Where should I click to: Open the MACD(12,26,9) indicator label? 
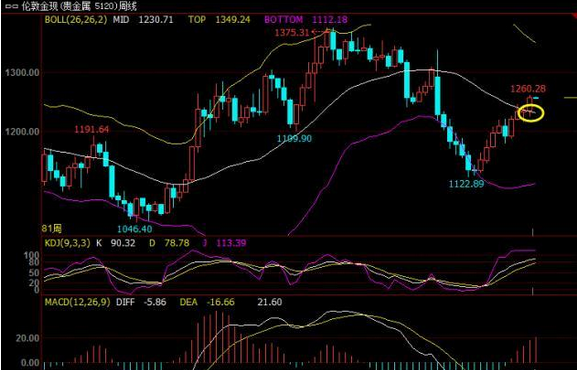(x=77, y=302)
